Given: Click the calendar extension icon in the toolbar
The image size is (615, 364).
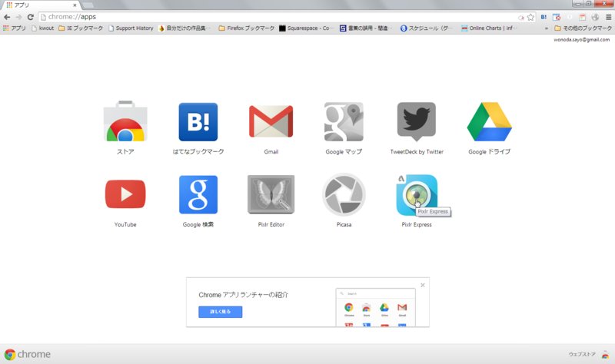Looking at the screenshot, I should tap(583, 17).
